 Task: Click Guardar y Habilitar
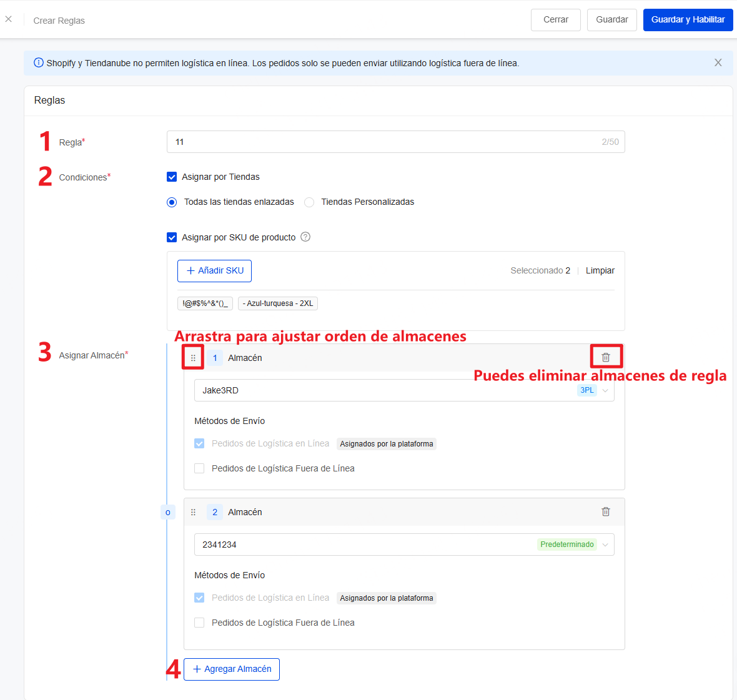coord(688,19)
